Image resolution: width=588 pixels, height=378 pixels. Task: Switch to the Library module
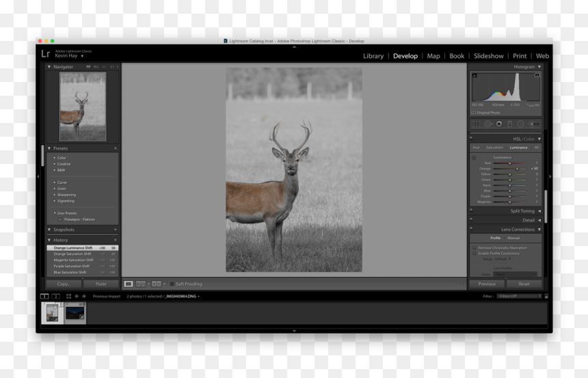(373, 56)
